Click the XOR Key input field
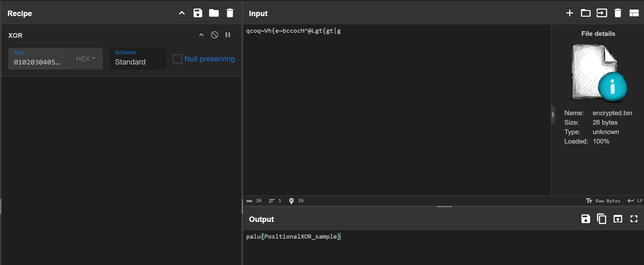 [38, 62]
